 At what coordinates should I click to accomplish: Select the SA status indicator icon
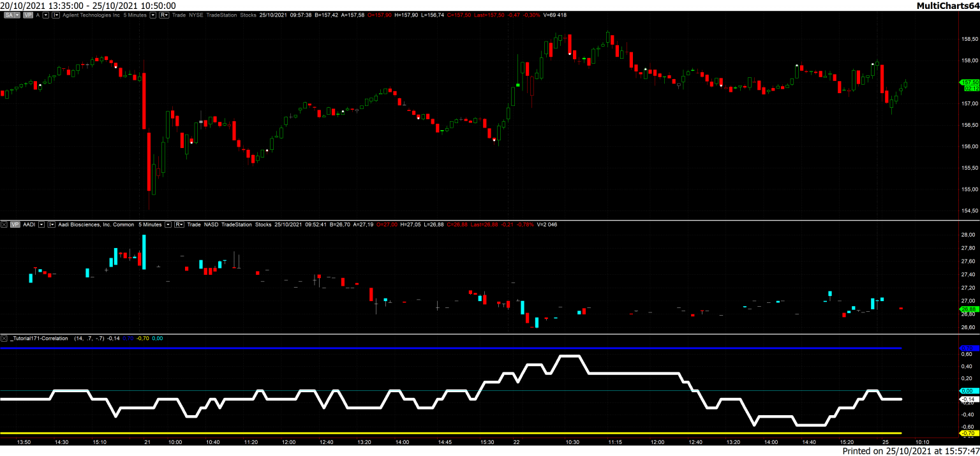click(x=10, y=15)
